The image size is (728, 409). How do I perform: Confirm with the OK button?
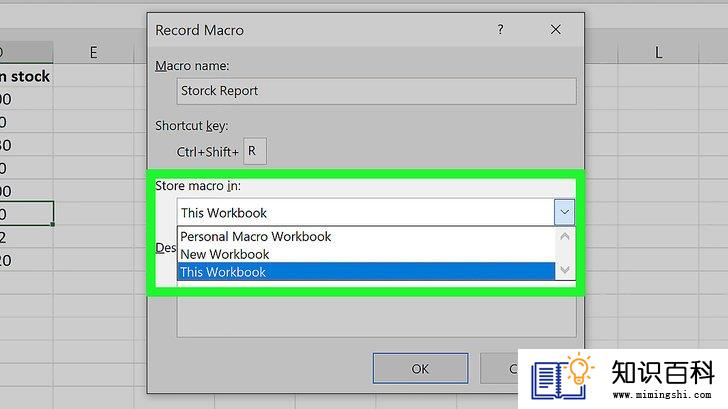point(420,369)
